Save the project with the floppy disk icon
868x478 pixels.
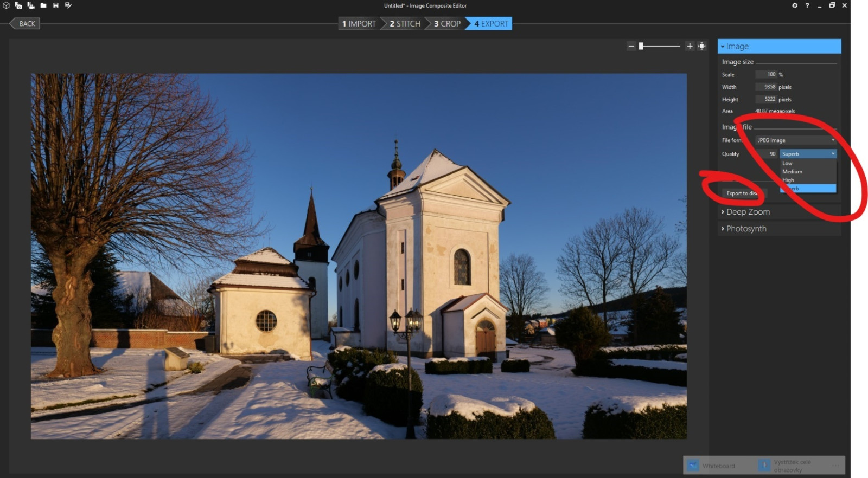point(56,5)
